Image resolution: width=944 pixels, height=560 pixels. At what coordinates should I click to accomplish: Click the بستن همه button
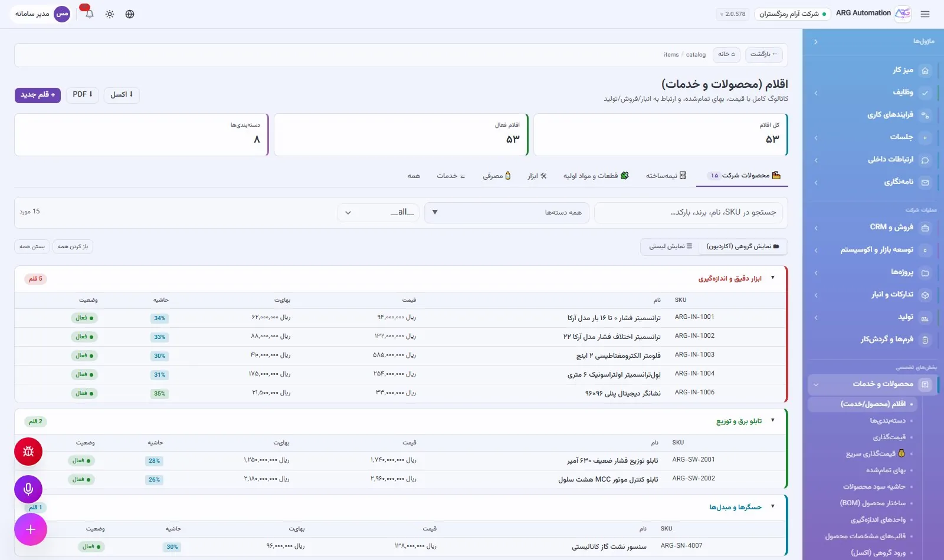coord(32,246)
